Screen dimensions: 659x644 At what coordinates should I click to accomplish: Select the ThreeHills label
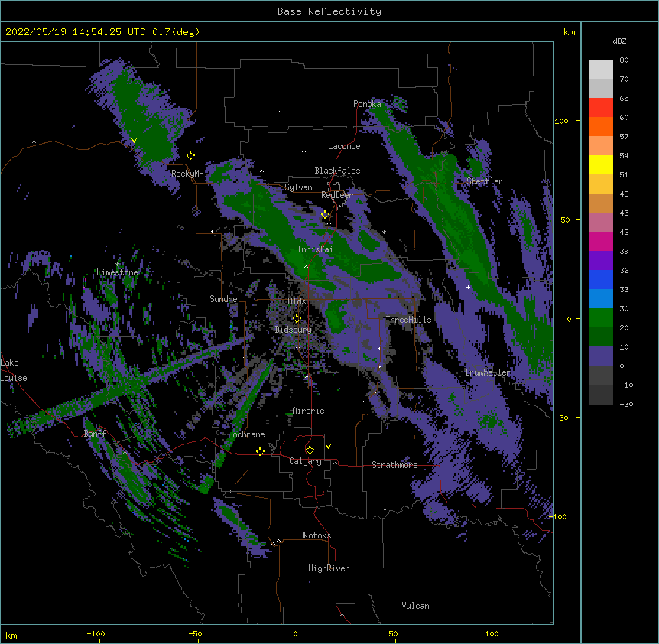pyautogui.click(x=408, y=320)
